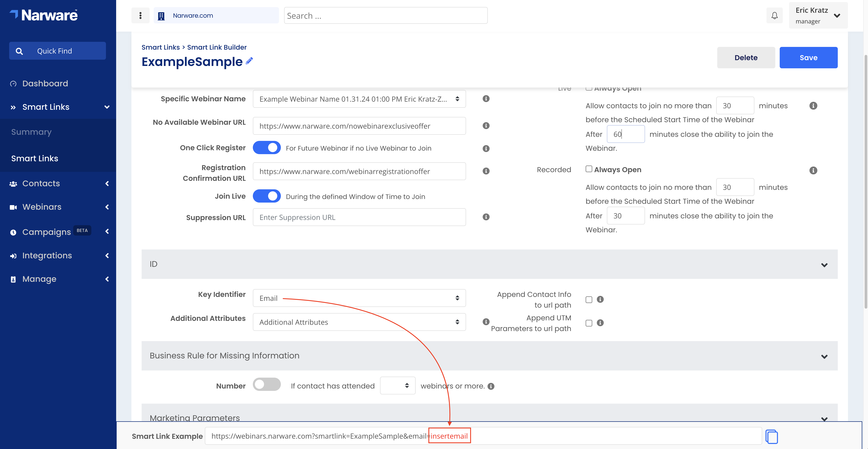Viewport: 868px width, 449px height.
Task: Click the Delete button
Action: (746, 58)
